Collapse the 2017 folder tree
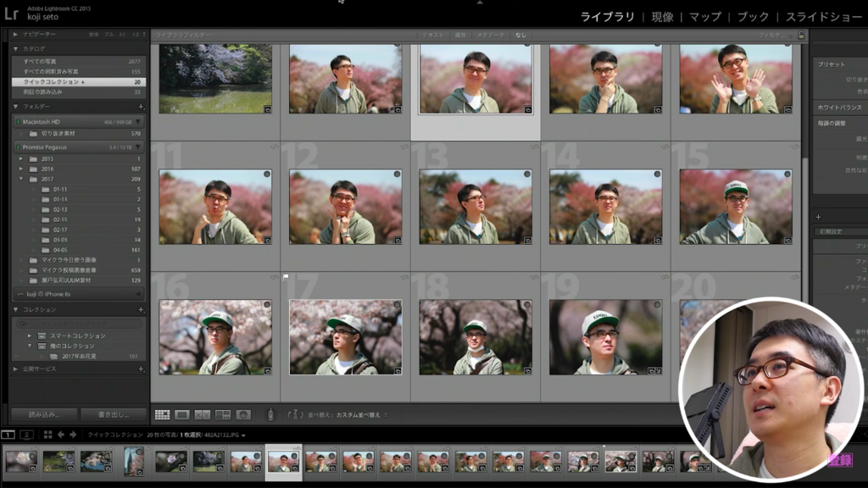 [21, 180]
